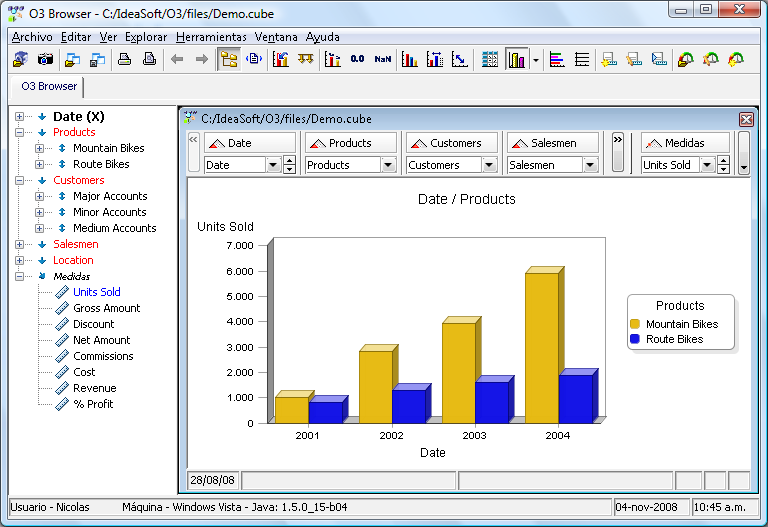Open the Salesmen level dropdown
This screenshot has width=768, height=527.
pyautogui.click(x=590, y=165)
